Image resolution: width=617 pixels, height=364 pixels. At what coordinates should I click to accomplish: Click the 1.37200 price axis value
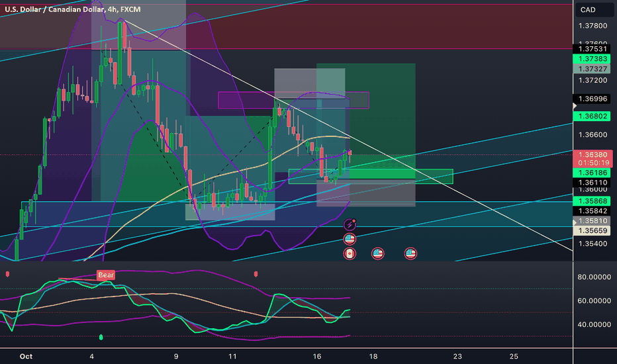[593, 80]
